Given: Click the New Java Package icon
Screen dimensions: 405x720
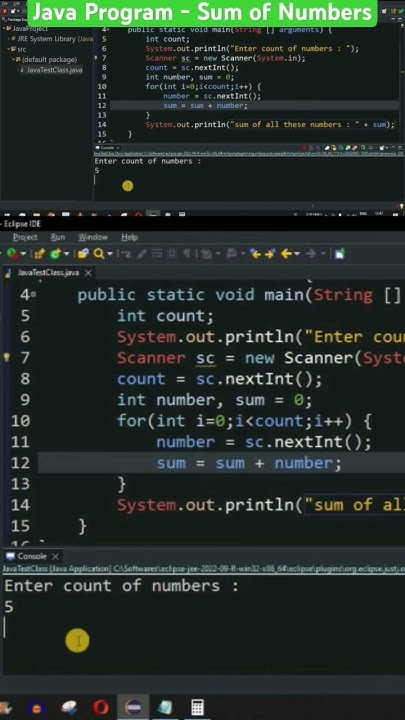Looking at the screenshot, I should (40, 253).
